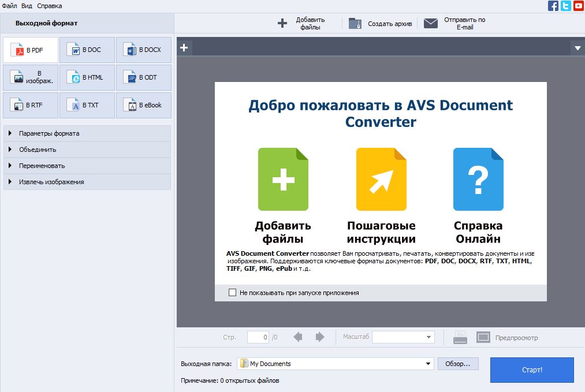Expand the Параметры формата section

pyautogui.click(x=87, y=133)
